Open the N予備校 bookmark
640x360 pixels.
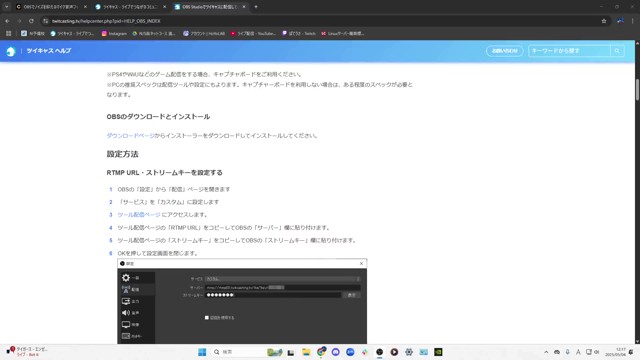point(33,33)
